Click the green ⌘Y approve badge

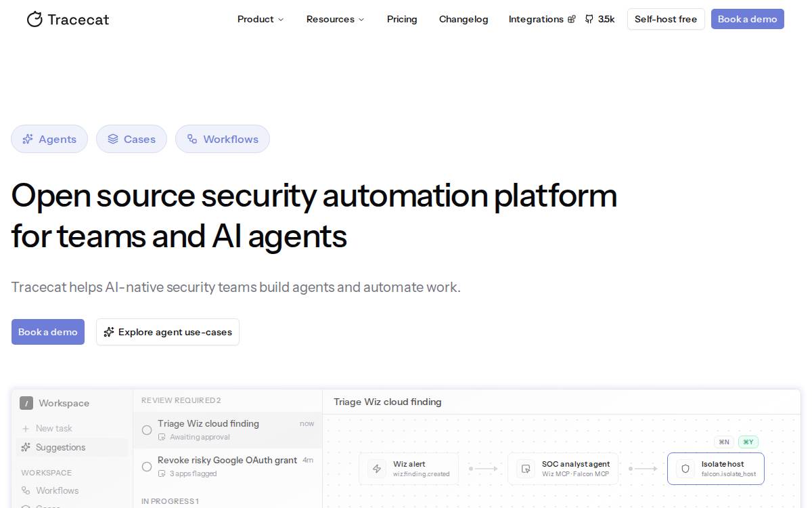(748, 442)
